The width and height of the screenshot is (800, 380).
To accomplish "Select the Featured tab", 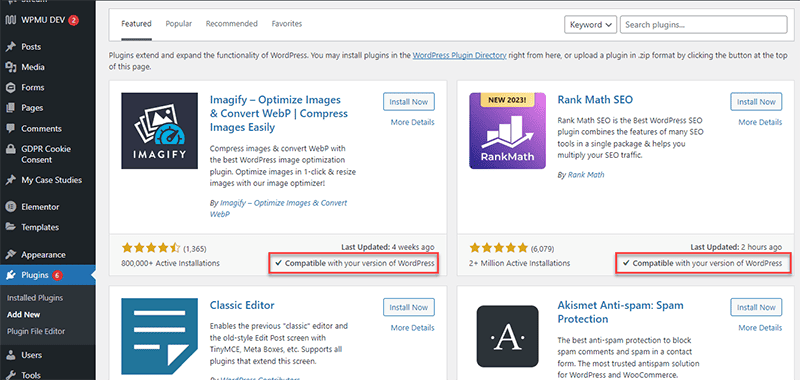I will click(x=136, y=24).
